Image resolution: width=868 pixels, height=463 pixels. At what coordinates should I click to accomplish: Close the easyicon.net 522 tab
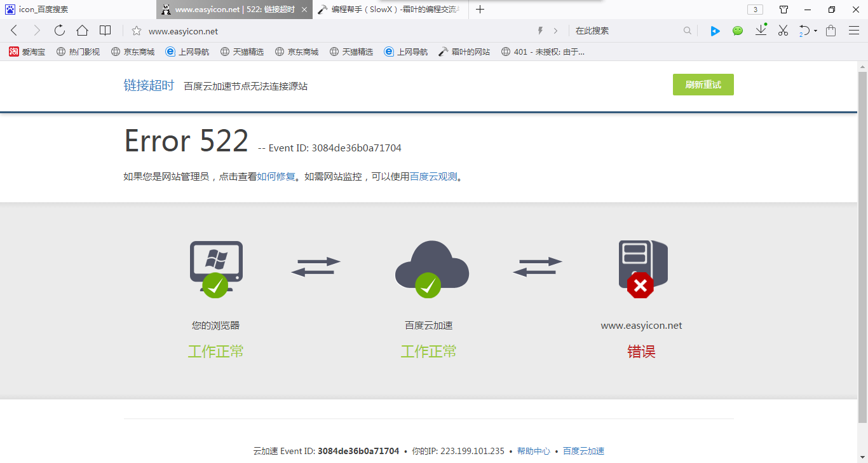point(305,10)
